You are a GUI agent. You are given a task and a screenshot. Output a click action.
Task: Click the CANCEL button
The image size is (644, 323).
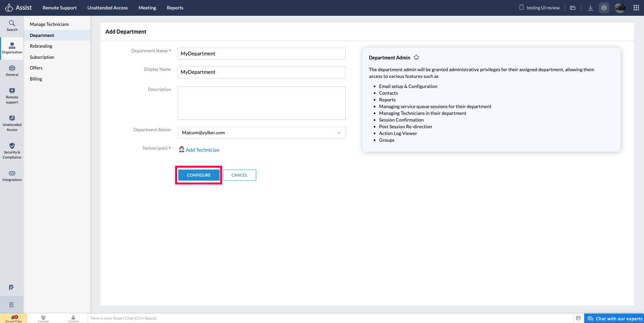pos(239,175)
